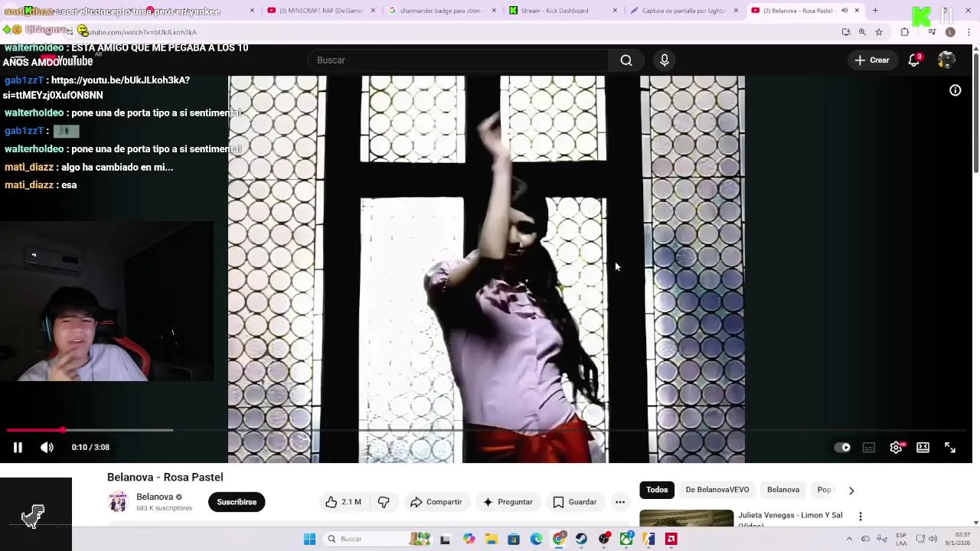
Task: Select the 'De BelanovaVEVO' chip
Action: coord(717,490)
